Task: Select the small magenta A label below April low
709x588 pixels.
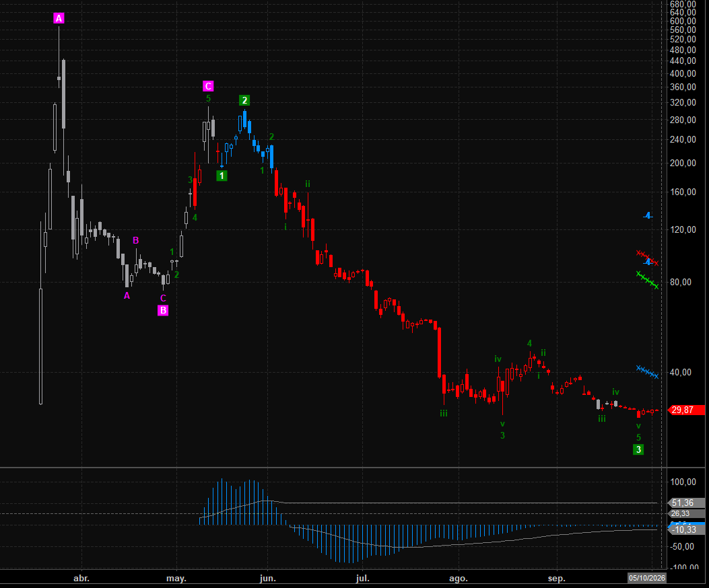Action: coord(127,295)
